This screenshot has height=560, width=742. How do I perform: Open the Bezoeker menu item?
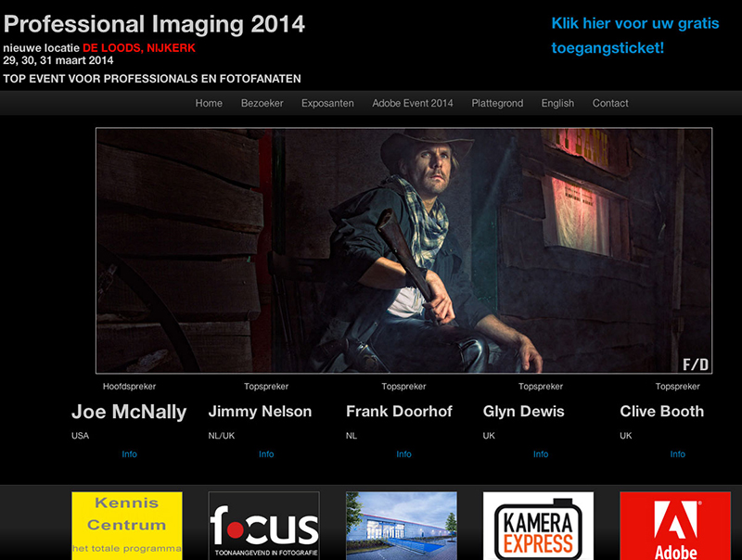(x=262, y=103)
